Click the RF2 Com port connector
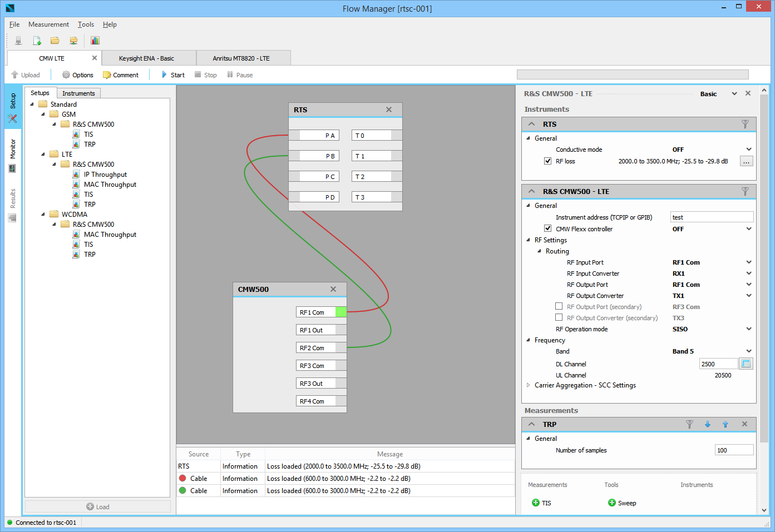775x532 pixels. pyautogui.click(x=341, y=348)
